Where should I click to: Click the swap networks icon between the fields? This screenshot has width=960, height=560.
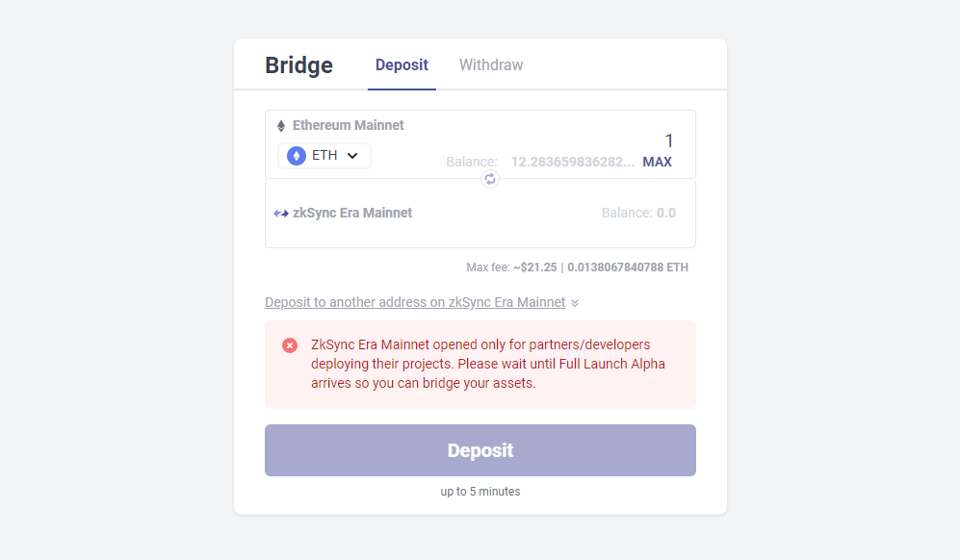pyautogui.click(x=490, y=179)
